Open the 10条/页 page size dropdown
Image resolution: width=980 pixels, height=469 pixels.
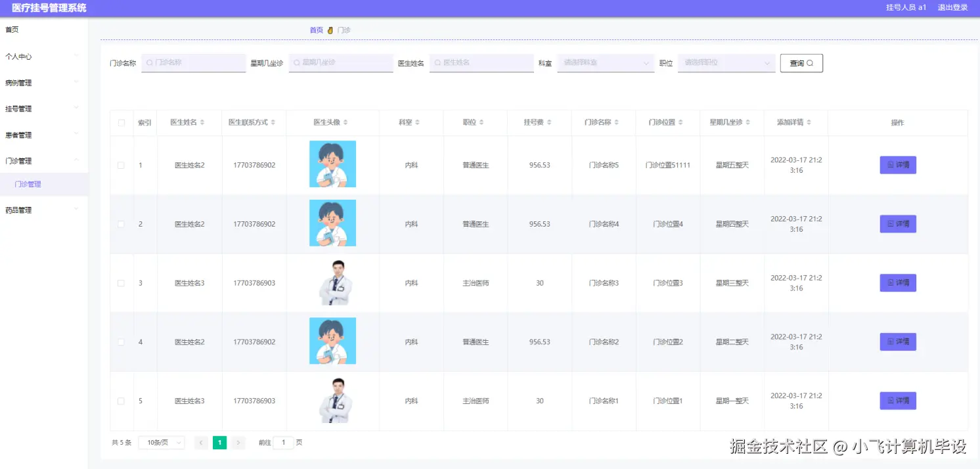tap(162, 443)
